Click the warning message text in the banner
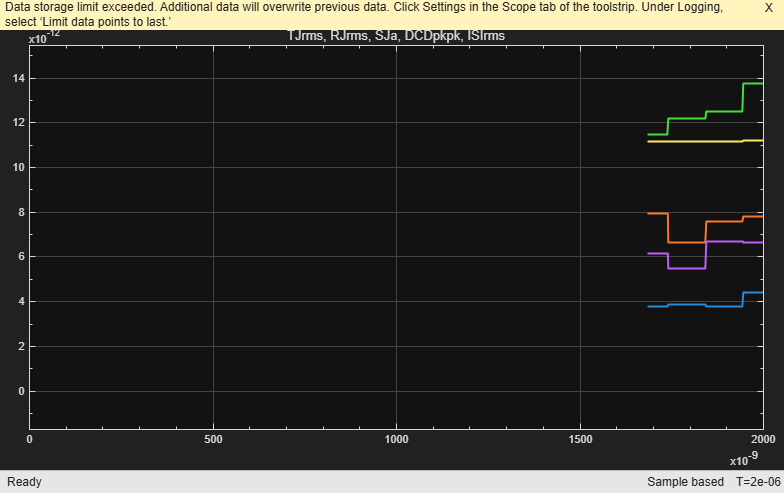784x493 pixels. click(x=364, y=15)
